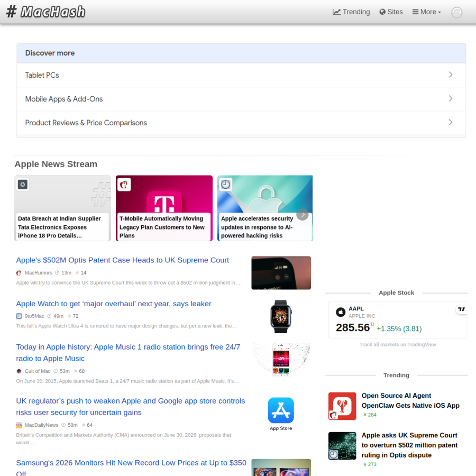Screen dimensions: 476x476
Task: Open UK regulator's app store controls headline
Action: [x=131, y=407]
